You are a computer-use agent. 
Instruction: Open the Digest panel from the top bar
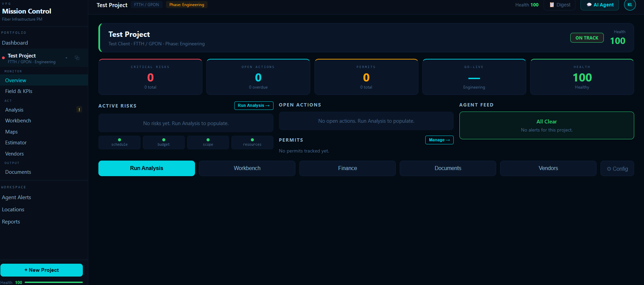click(559, 5)
